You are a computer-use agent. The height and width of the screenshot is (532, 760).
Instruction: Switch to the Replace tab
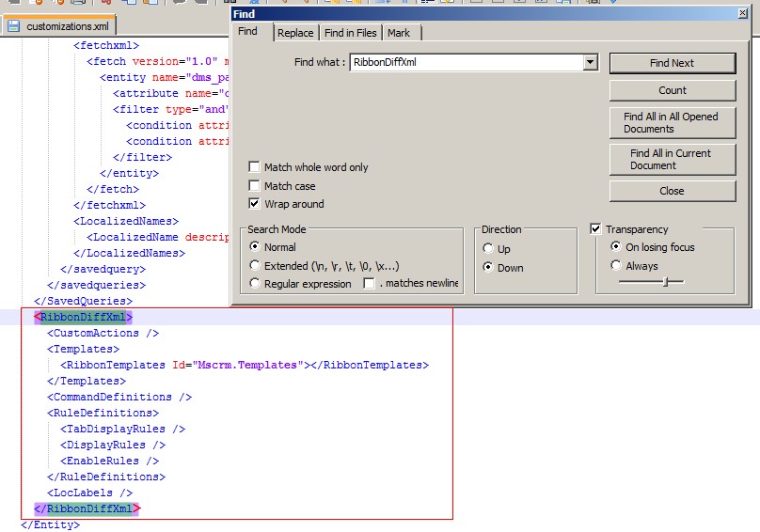(295, 33)
